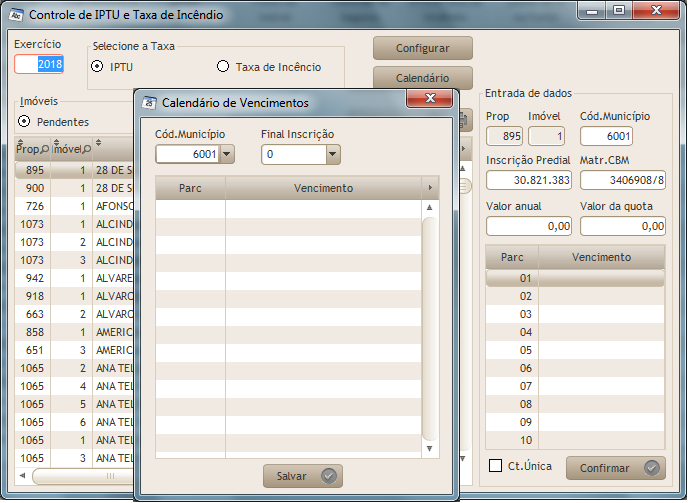This screenshot has width=688, height=503.
Task: Open the Configurar button
Action: click(x=422, y=48)
